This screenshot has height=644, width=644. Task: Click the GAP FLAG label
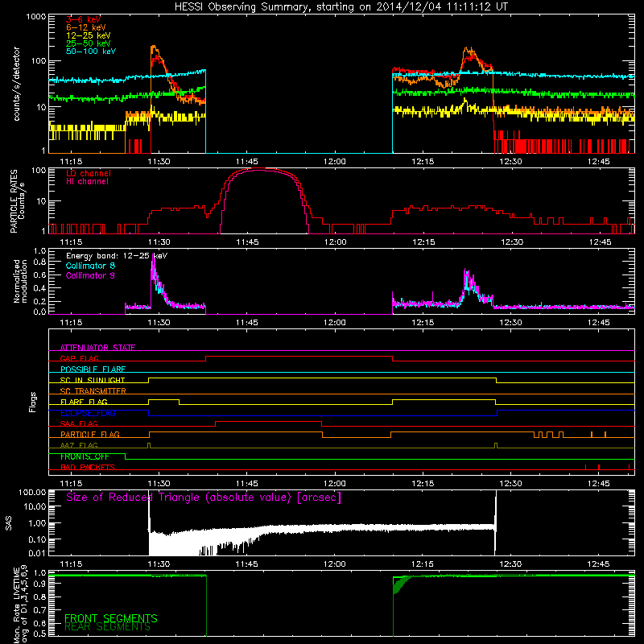pos(79,358)
